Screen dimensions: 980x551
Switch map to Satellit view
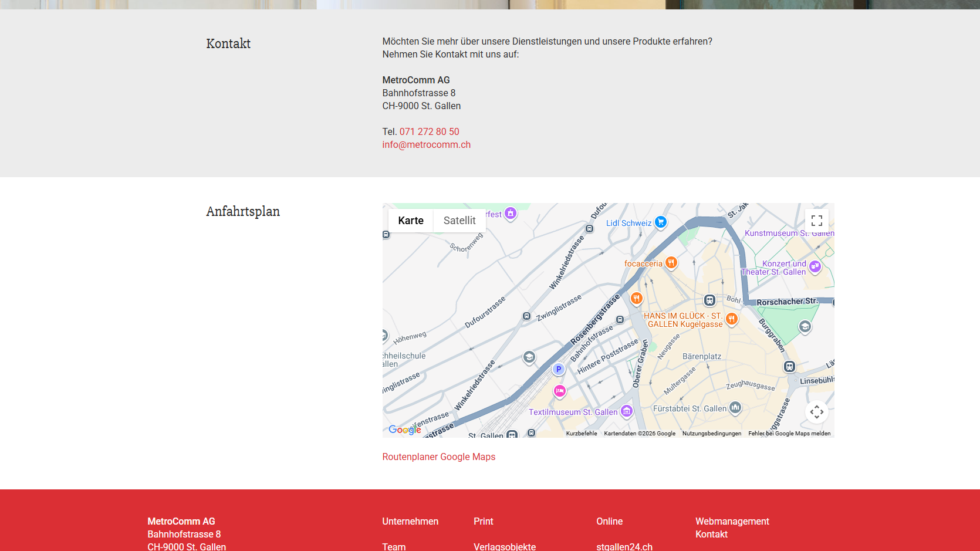point(459,221)
